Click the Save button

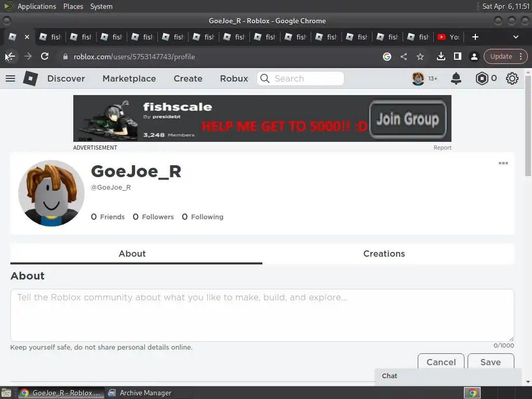pos(490,362)
